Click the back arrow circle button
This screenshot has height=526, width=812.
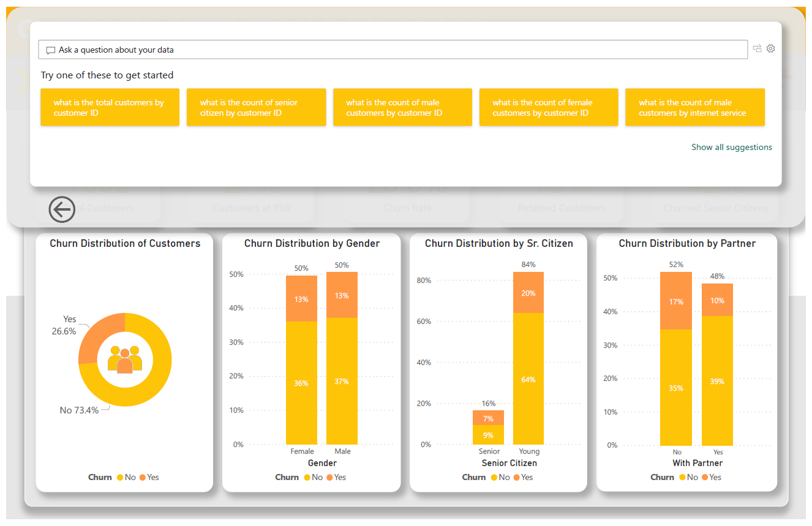[x=62, y=209]
